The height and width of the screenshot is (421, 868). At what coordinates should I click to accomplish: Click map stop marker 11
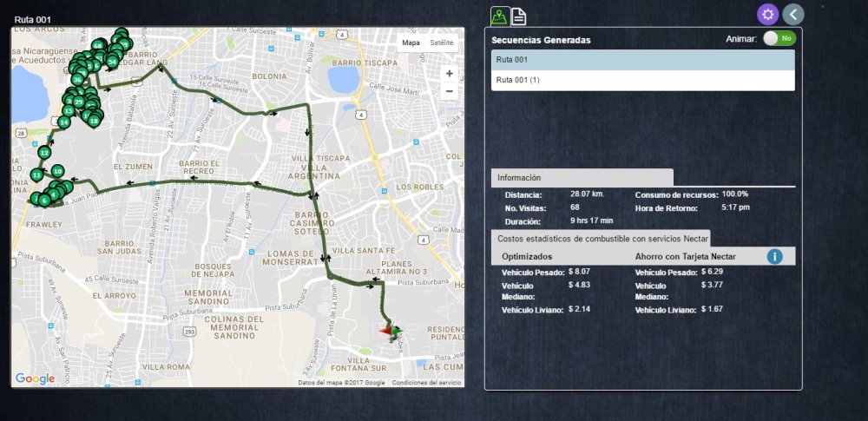(x=36, y=175)
